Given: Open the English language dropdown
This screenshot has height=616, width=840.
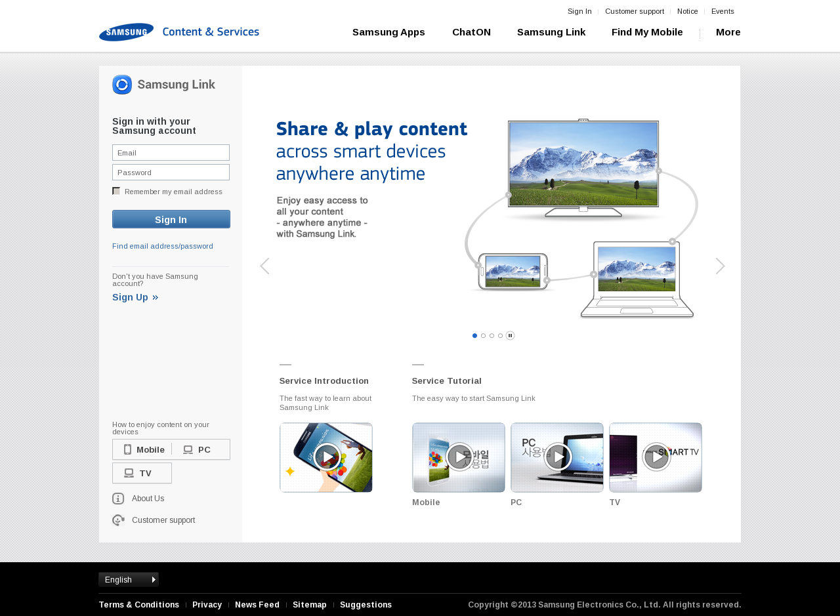Looking at the screenshot, I should coord(129,579).
